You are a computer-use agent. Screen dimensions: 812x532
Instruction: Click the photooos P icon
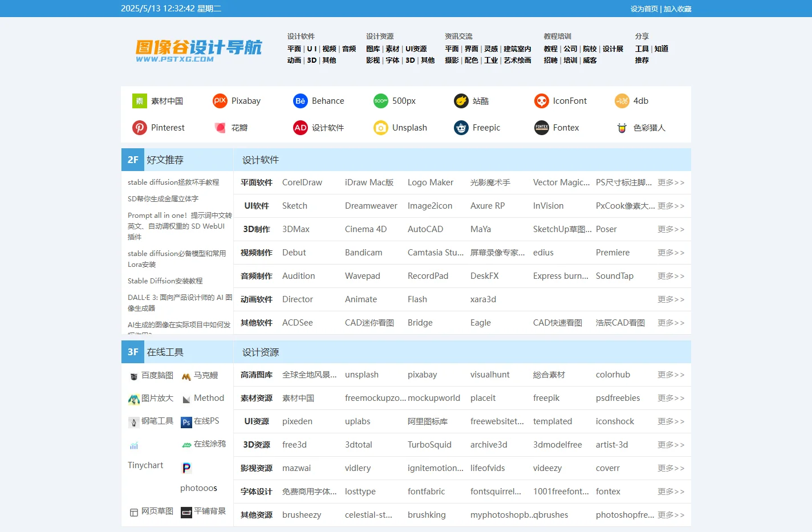pos(186,468)
